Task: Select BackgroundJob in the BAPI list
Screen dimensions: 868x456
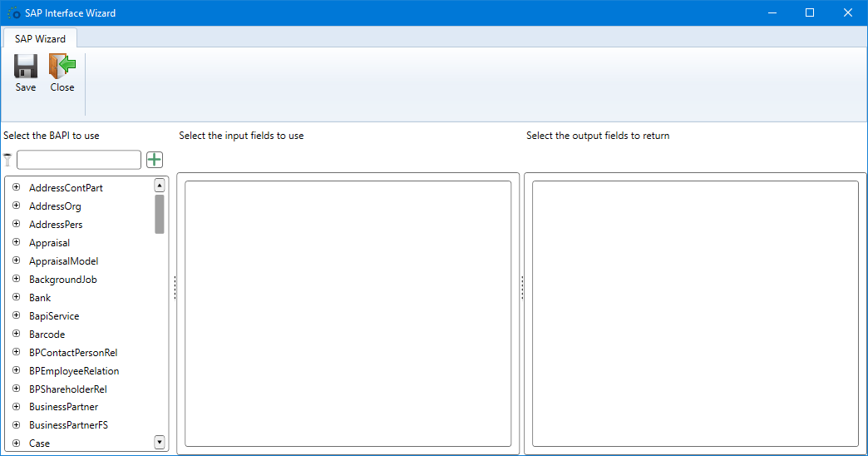Action: pos(62,280)
